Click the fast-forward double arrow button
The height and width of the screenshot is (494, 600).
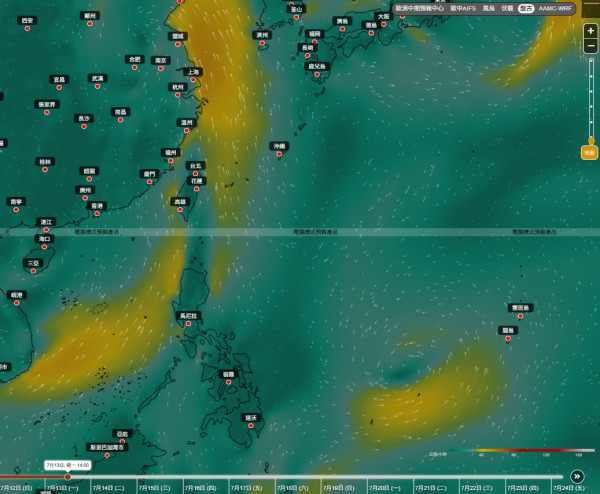coord(577,476)
